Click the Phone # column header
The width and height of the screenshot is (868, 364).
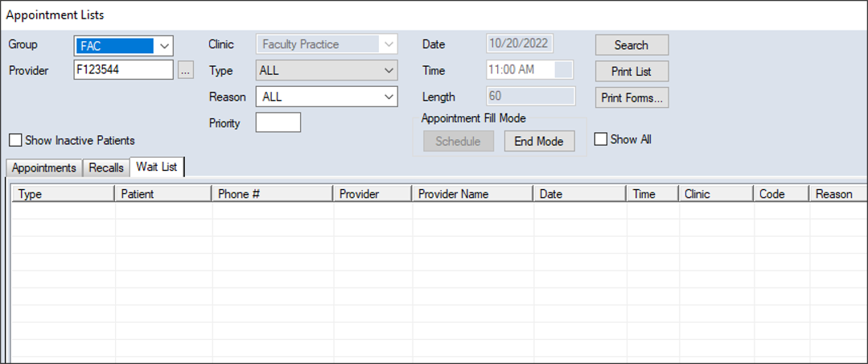273,194
